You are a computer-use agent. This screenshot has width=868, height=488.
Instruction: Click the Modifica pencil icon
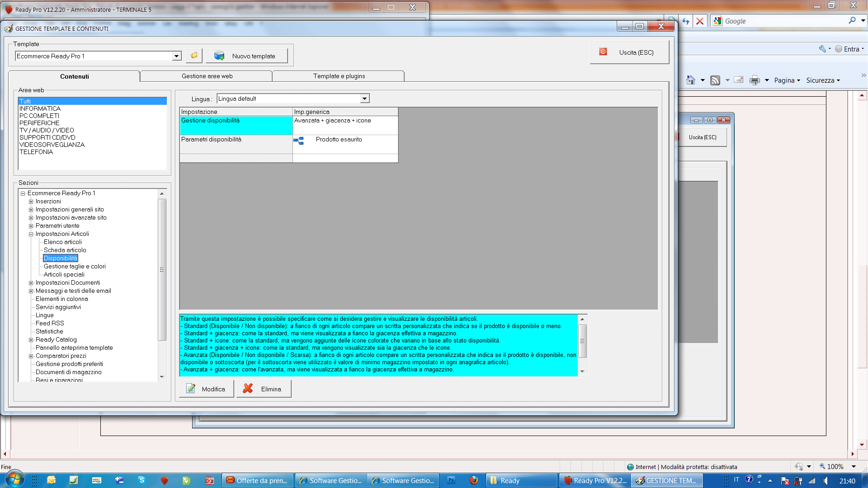[191, 389]
